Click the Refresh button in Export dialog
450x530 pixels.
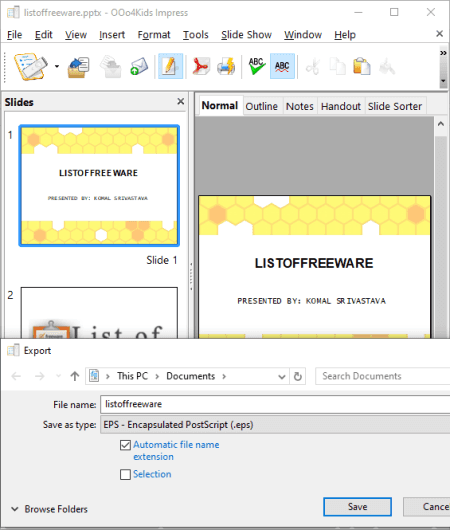point(298,376)
